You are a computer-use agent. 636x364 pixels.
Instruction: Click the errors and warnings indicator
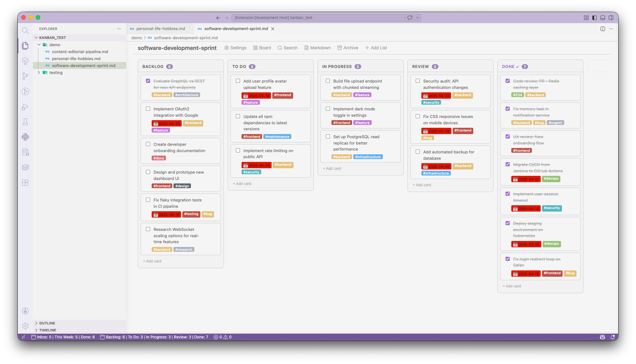[x=222, y=337]
